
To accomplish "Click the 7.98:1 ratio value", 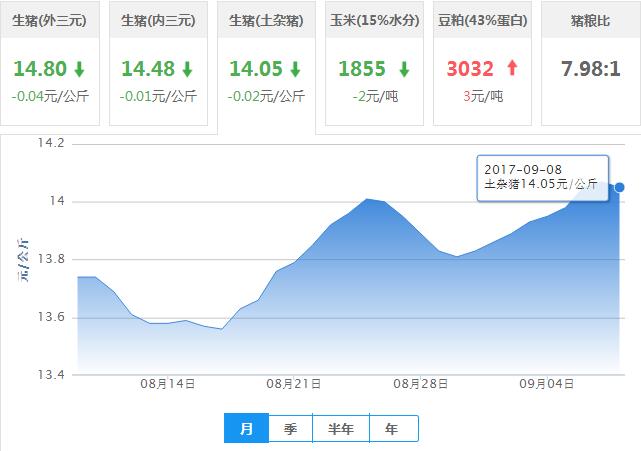I will (x=589, y=70).
